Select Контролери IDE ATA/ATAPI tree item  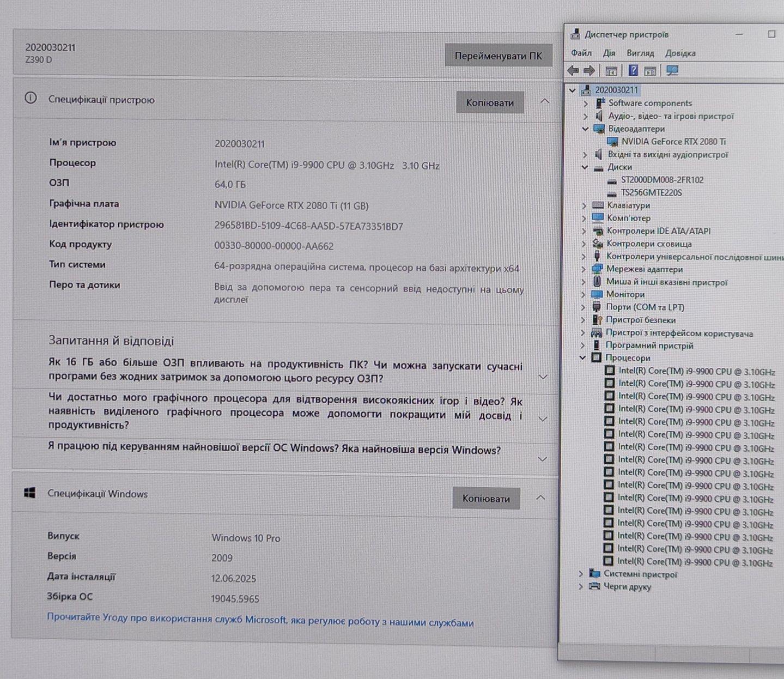pos(659,231)
